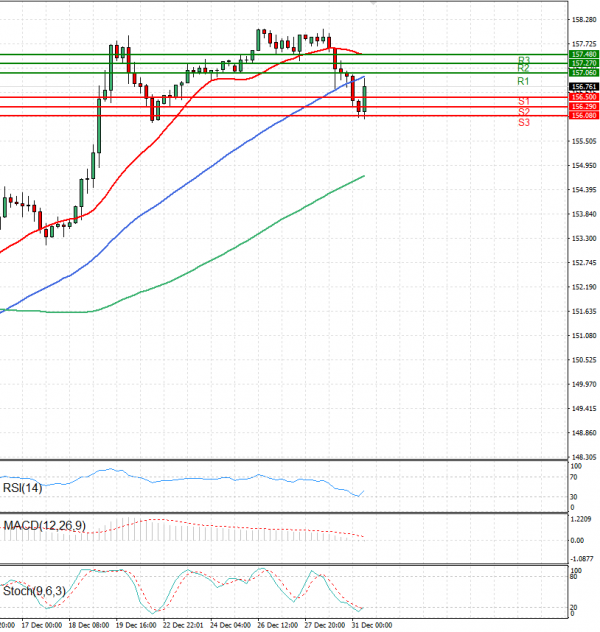Click the 157.480 green price tag
600x632 pixels.
point(583,54)
